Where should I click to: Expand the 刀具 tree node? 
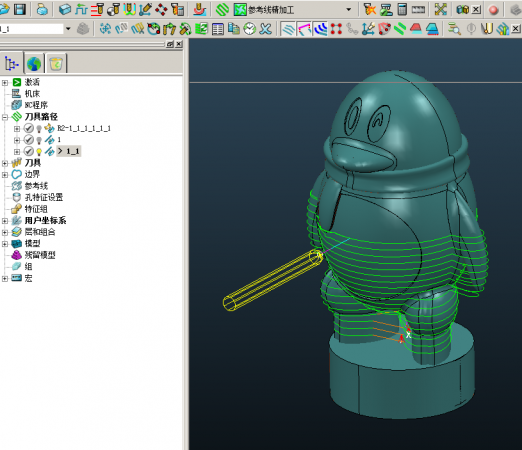[5, 163]
